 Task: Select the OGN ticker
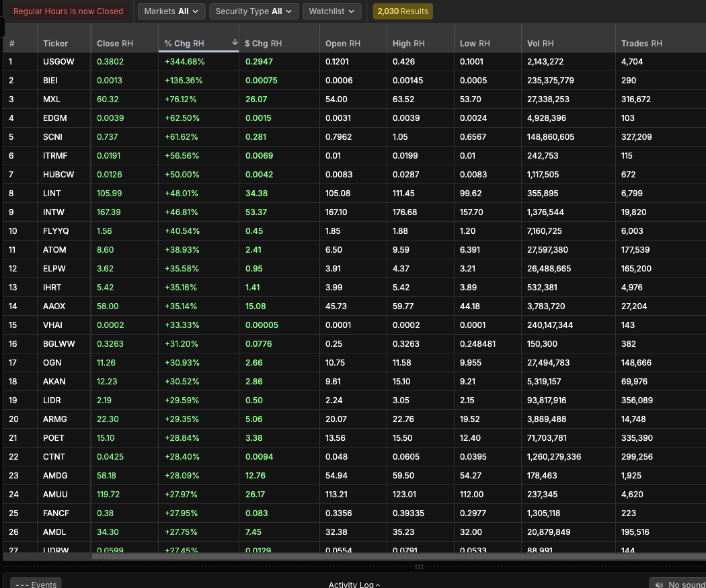52,363
